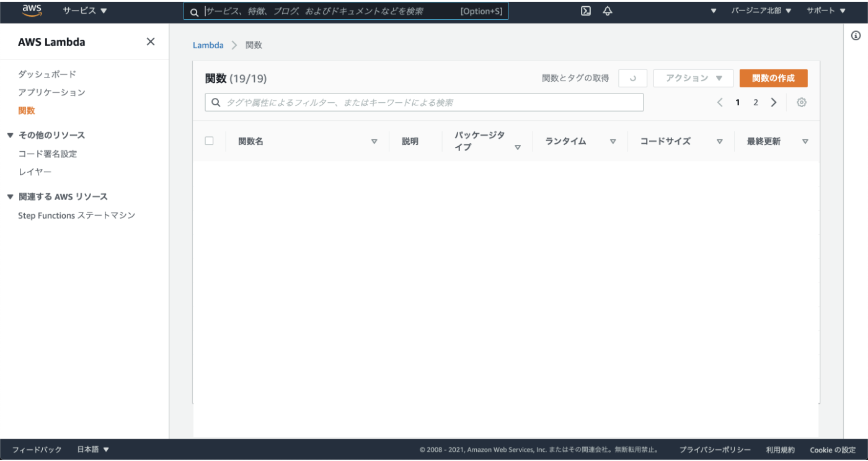Open the account dropdown arrow left of the region selector
This screenshot has width=868, height=461.
pyautogui.click(x=714, y=11)
